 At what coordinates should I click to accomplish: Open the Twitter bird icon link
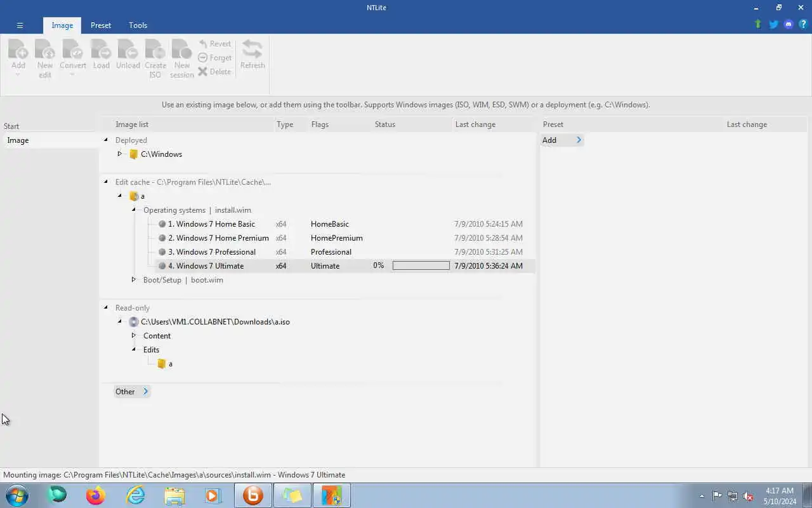pyautogui.click(x=773, y=24)
